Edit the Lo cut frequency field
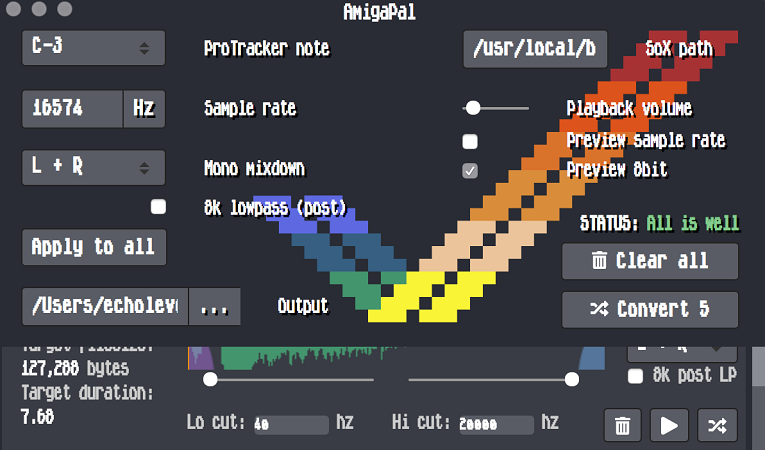 click(291, 425)
